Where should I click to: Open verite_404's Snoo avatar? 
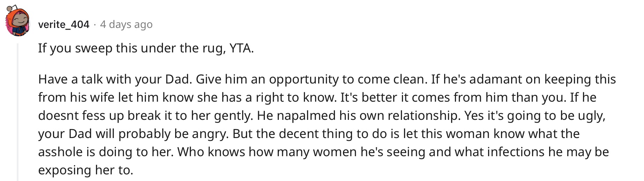point(18,21)
